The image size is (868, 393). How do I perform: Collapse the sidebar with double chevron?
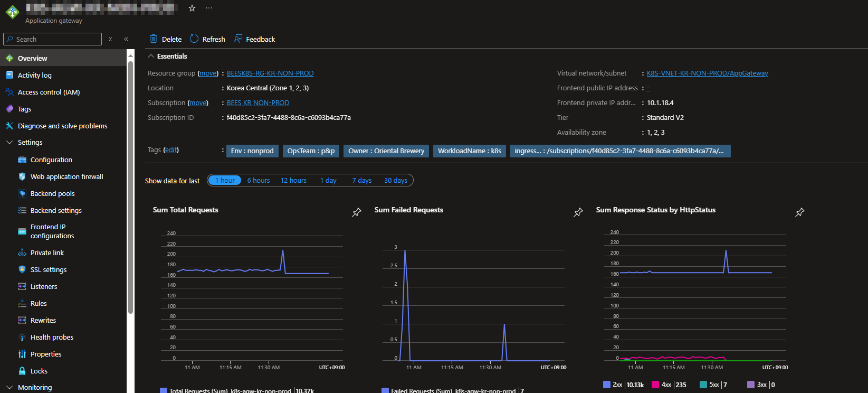point(126,39)
